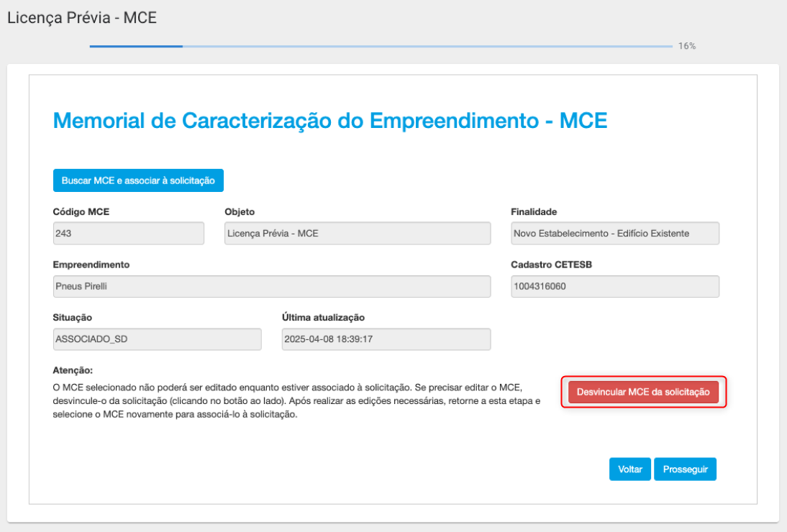
Task: Click the Última atualização date field
Action: point(386,339)
